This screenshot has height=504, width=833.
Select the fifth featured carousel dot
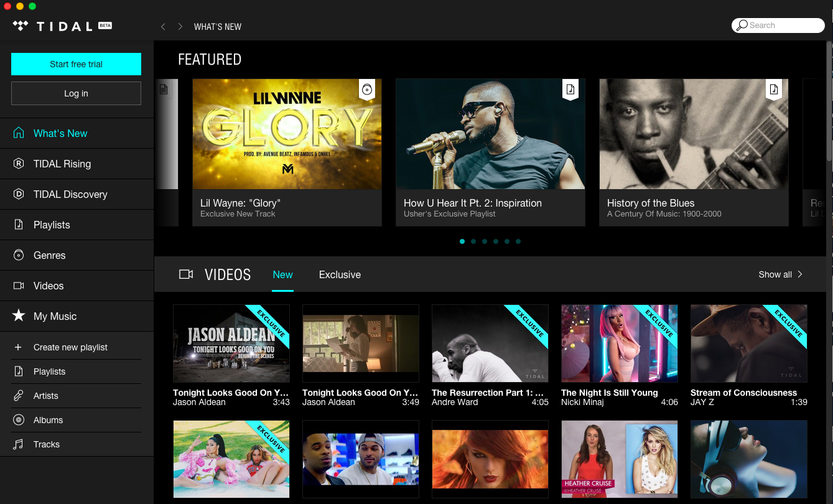[x=507, y=241]
